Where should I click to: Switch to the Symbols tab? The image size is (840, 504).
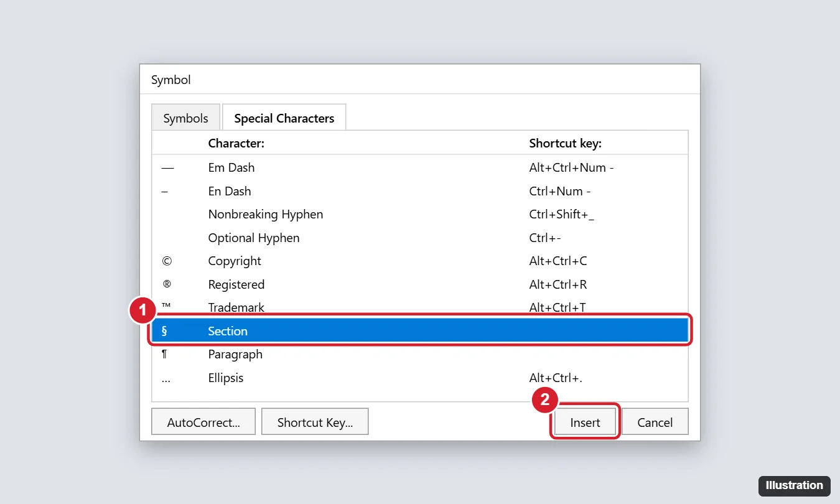185,118
